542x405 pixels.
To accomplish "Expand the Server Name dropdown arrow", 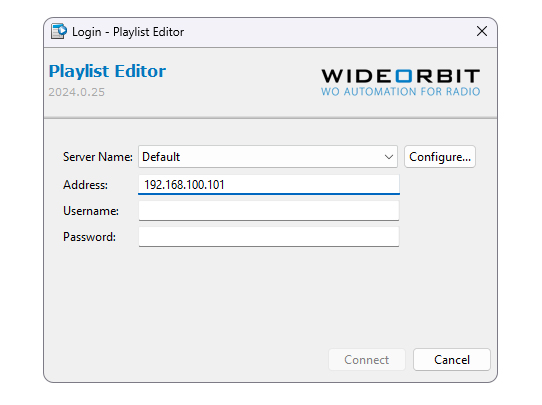I will (389, 157).
